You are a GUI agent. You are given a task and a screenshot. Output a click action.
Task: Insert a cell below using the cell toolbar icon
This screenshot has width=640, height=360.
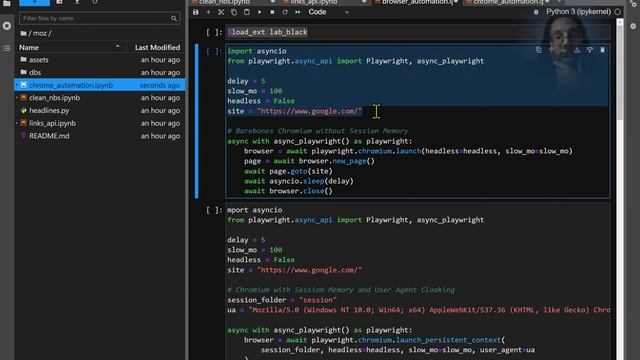590,50
